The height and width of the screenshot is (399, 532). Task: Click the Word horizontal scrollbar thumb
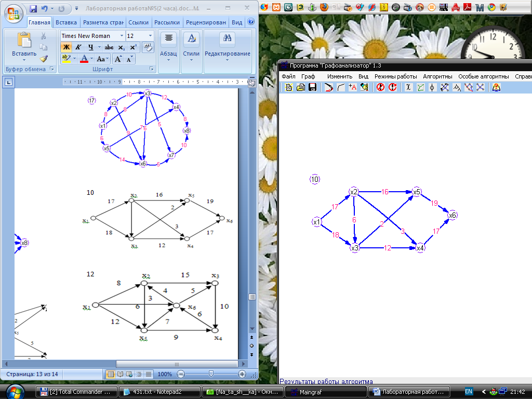click(177, 364)
